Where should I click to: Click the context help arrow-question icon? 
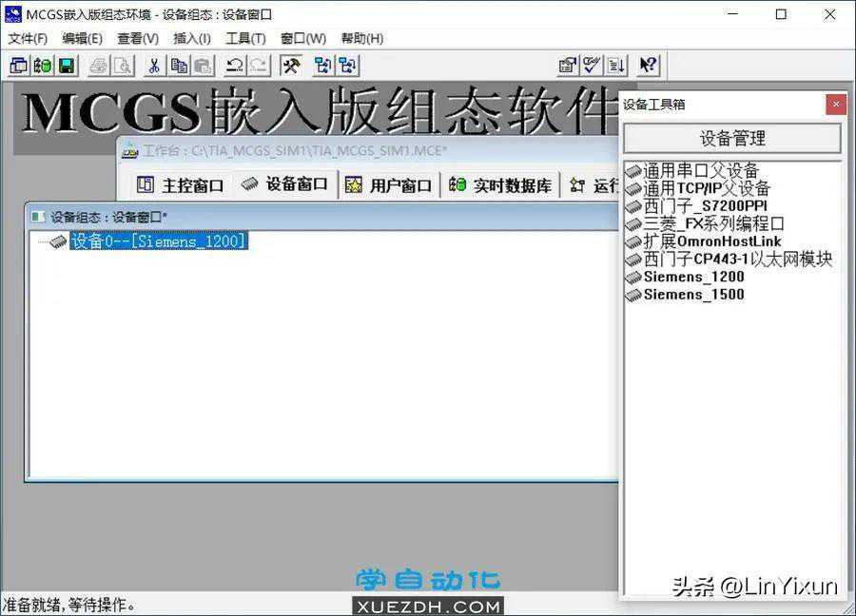tap(648, 66)
